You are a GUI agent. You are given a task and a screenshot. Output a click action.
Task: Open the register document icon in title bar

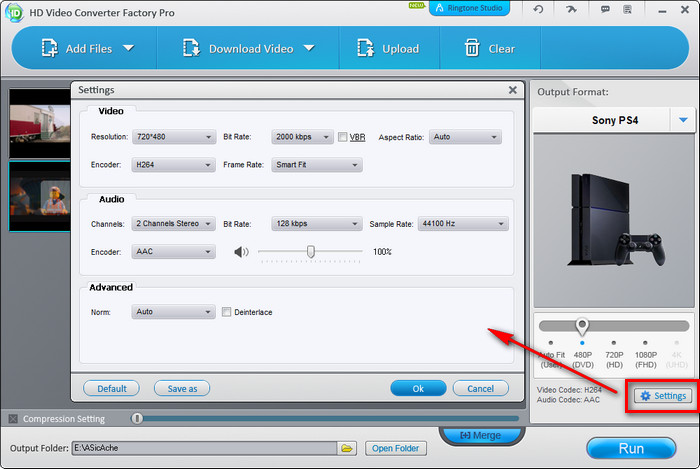click(x=628, y=9)
